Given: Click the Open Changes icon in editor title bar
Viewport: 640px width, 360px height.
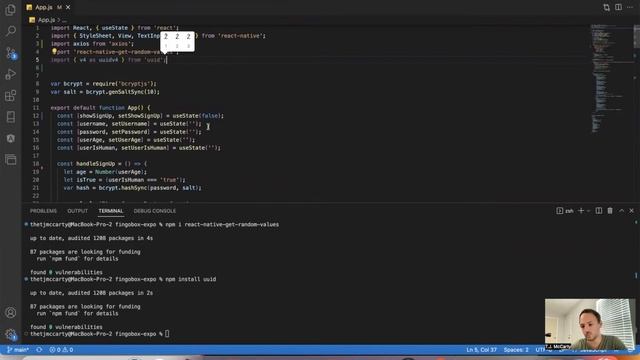Looking at the screenshot, I should point(607,7).
